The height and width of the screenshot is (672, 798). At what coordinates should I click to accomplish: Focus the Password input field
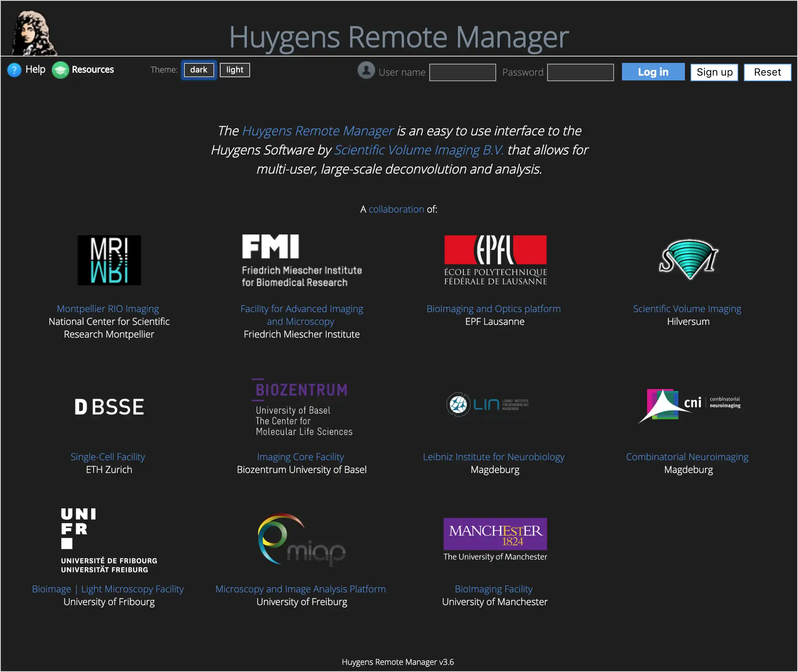tap(580, 72)
